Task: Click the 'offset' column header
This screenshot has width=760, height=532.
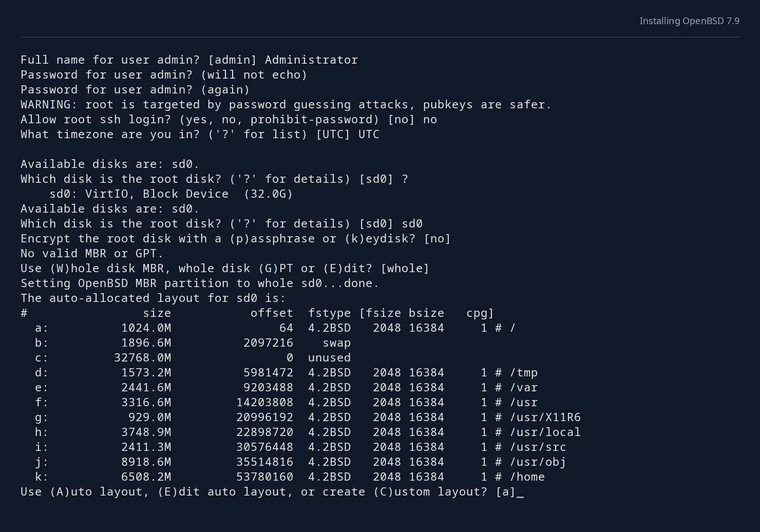Action: coord(272,313)
